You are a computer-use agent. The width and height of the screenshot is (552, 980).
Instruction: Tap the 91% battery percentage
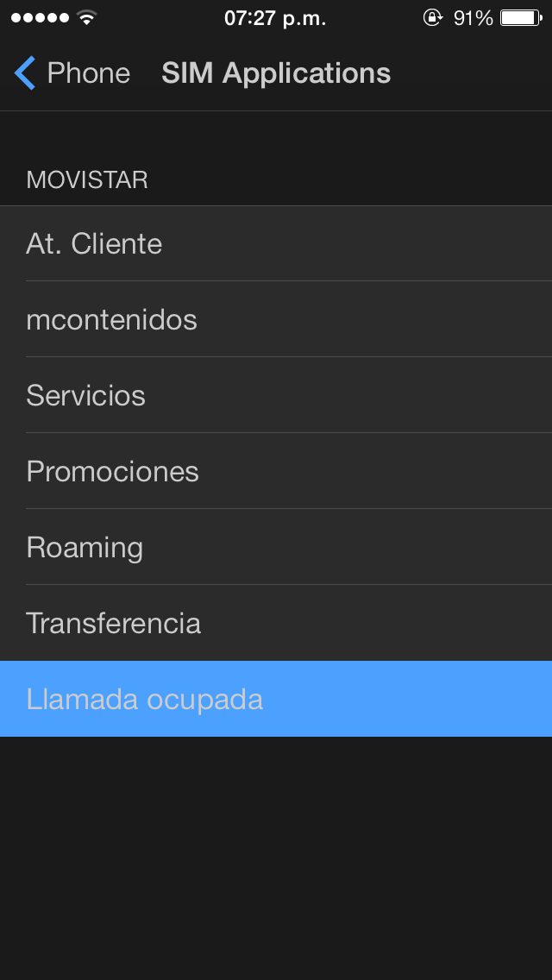(x=473, y=18)
